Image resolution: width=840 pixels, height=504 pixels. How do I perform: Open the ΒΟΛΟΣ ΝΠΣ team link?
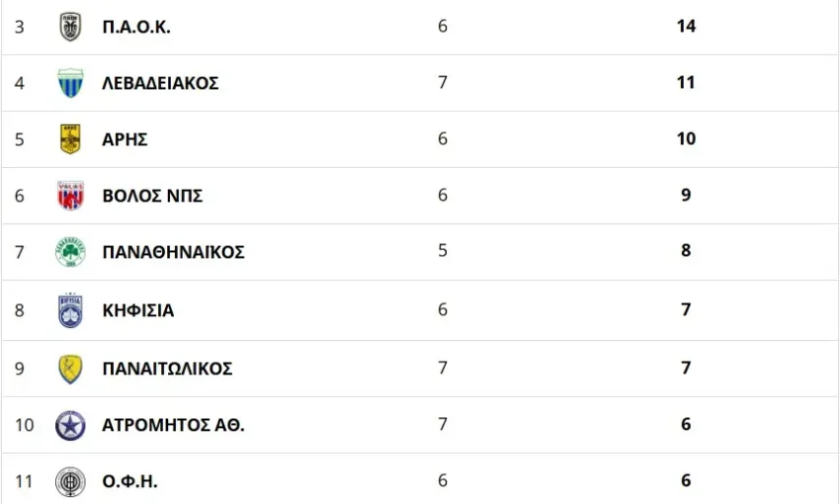[152, 196]
